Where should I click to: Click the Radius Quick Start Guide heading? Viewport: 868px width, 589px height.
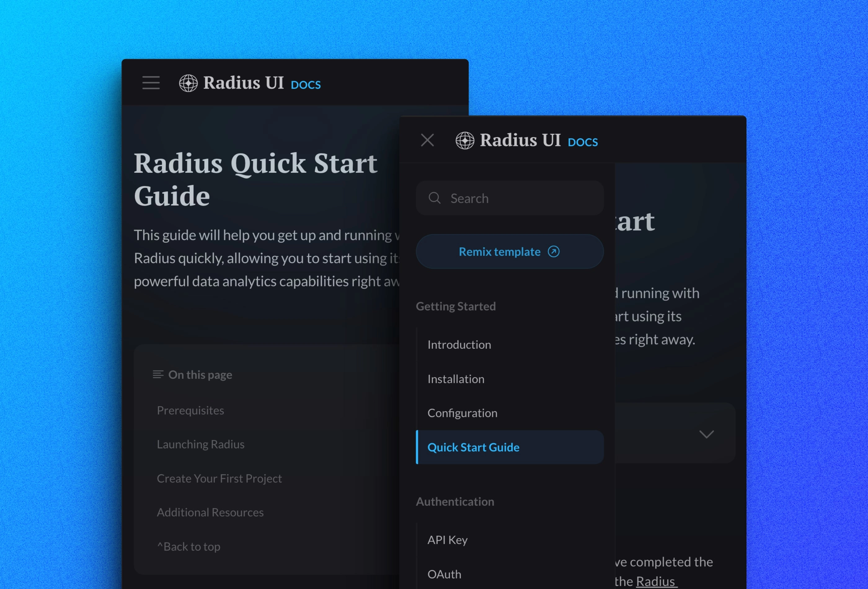point(255,179)
